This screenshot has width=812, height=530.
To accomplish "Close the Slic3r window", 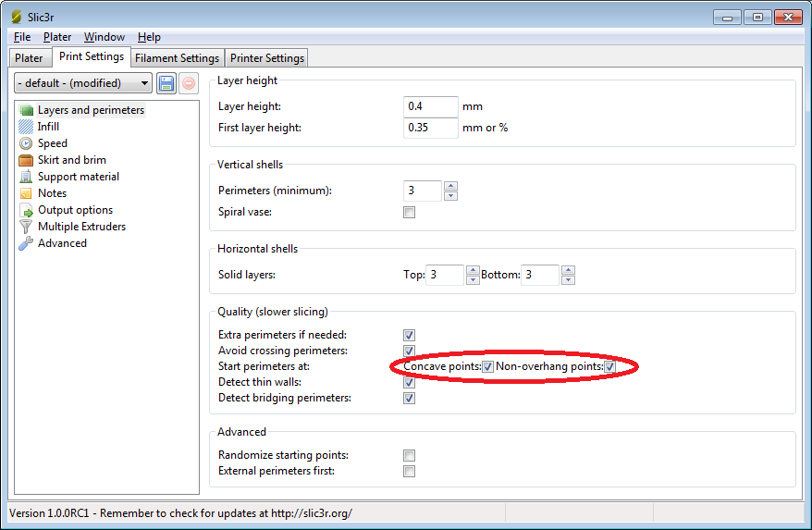I will coord(788,18).
